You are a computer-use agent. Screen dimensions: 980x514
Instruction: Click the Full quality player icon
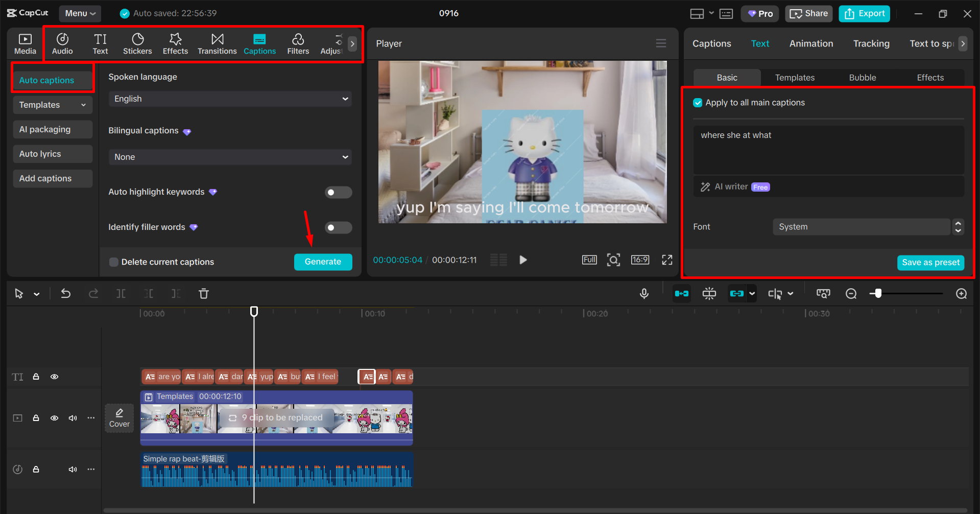pos(589,260)
